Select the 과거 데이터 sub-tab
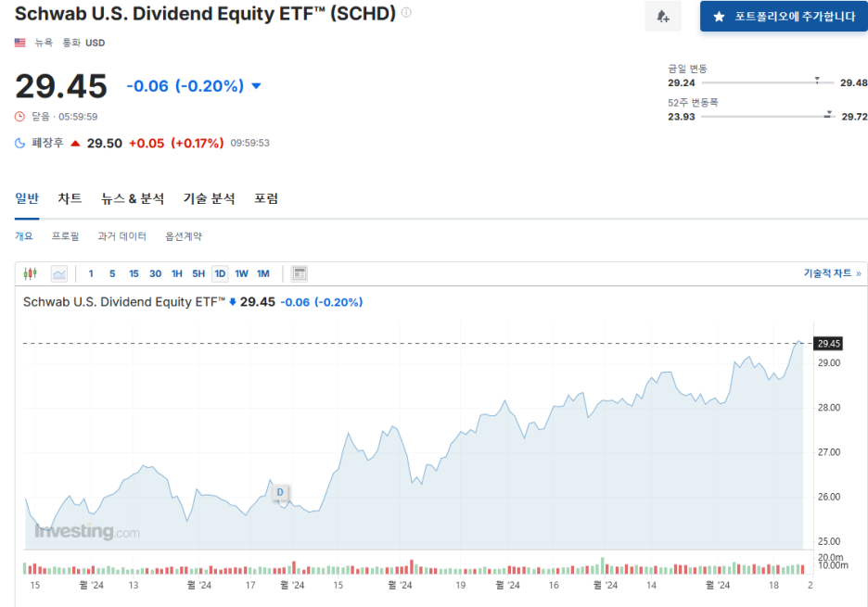This screenshot has width=868, height=607. [121, 236]
